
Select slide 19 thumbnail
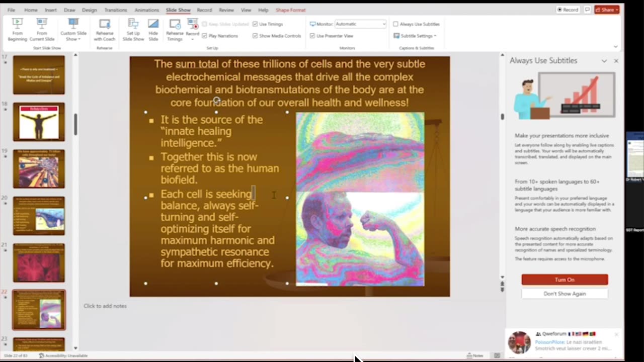click(39, 168)
